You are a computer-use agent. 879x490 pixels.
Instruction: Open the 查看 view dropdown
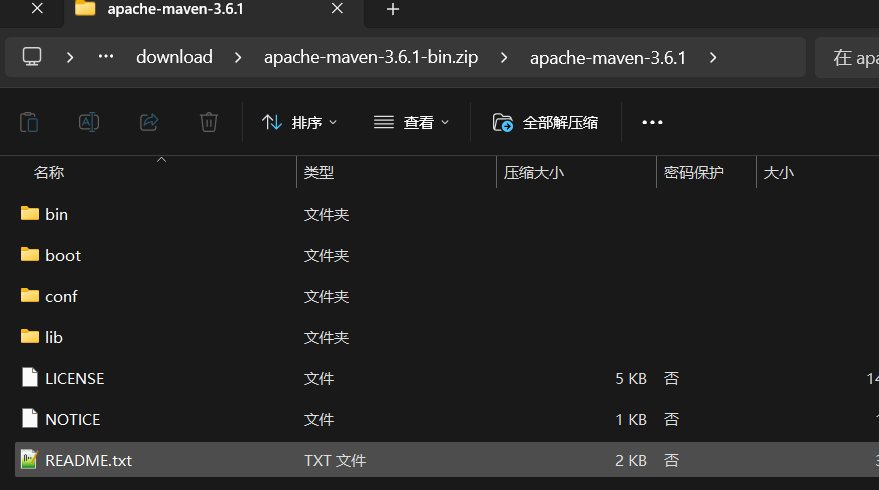point(411,122)
